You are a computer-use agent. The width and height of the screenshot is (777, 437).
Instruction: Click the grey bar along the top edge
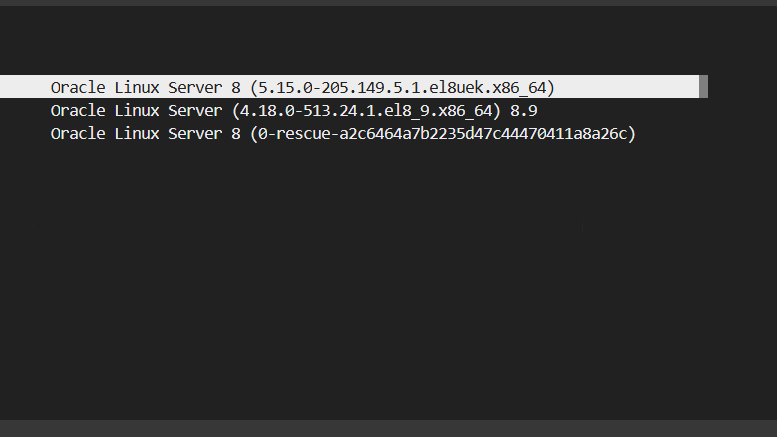pos(388,3)
